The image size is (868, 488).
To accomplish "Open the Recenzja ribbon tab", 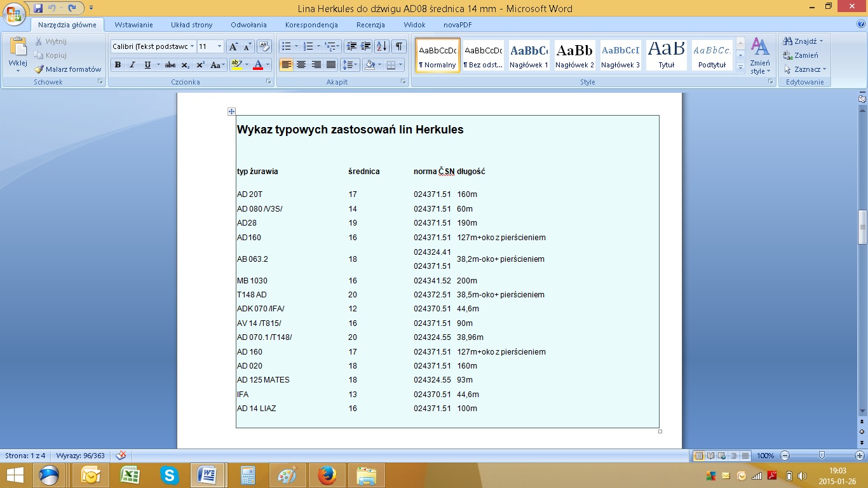I will [370, 25].
